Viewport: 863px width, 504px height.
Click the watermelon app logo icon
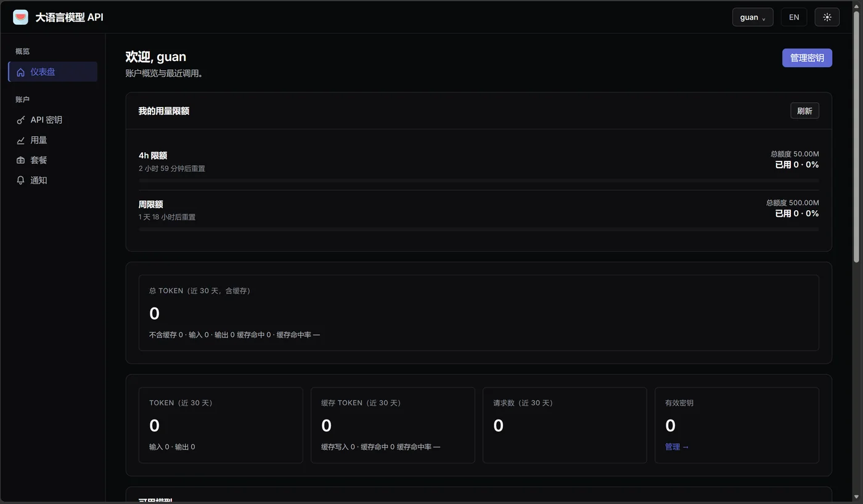tap(21, 17)
